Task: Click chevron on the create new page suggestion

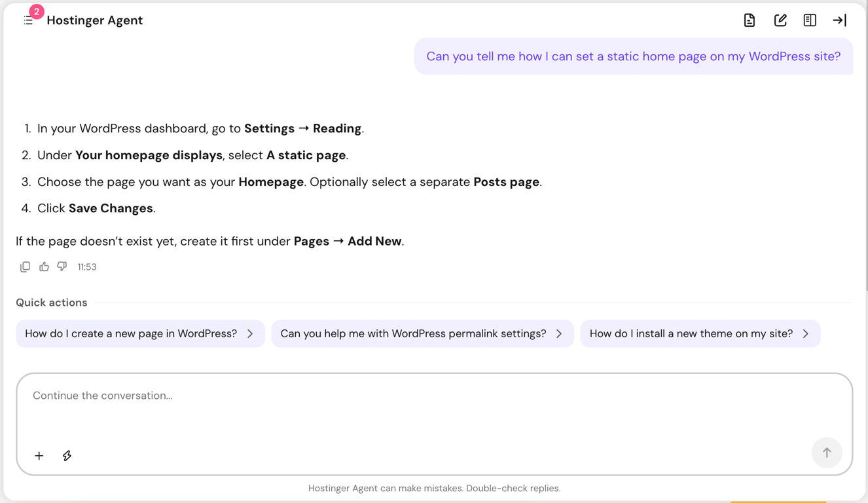Action: [250, 334]
